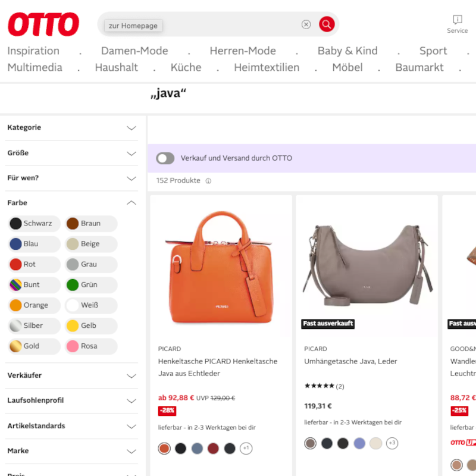Open the Haushalt menu
The height and width of the screenshot is (476, 476).
117,67
